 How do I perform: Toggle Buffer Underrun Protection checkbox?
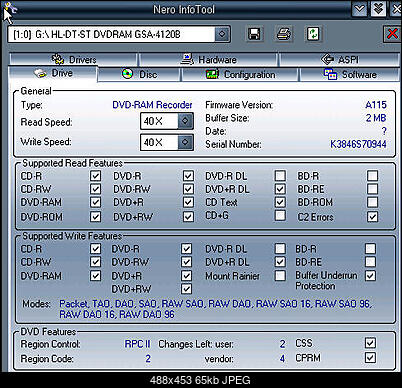click(370, 275)
